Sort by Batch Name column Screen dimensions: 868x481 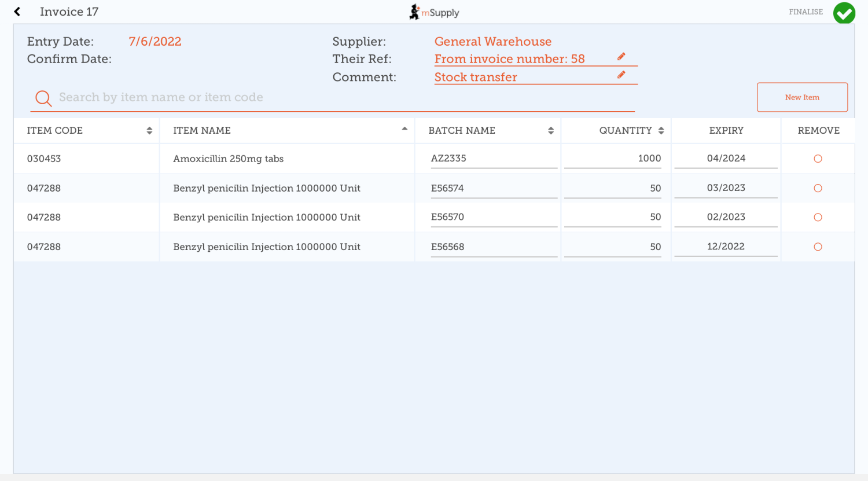550,131
